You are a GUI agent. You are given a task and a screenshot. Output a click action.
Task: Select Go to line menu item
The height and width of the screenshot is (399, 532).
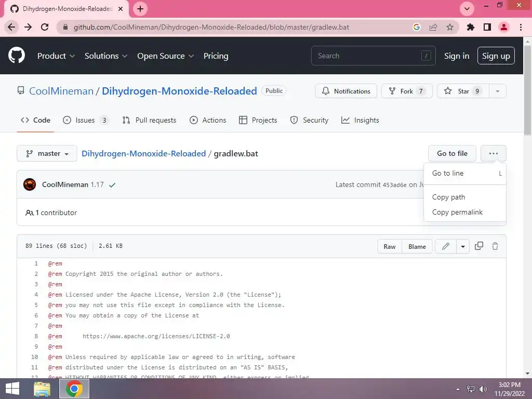point(465,173)
